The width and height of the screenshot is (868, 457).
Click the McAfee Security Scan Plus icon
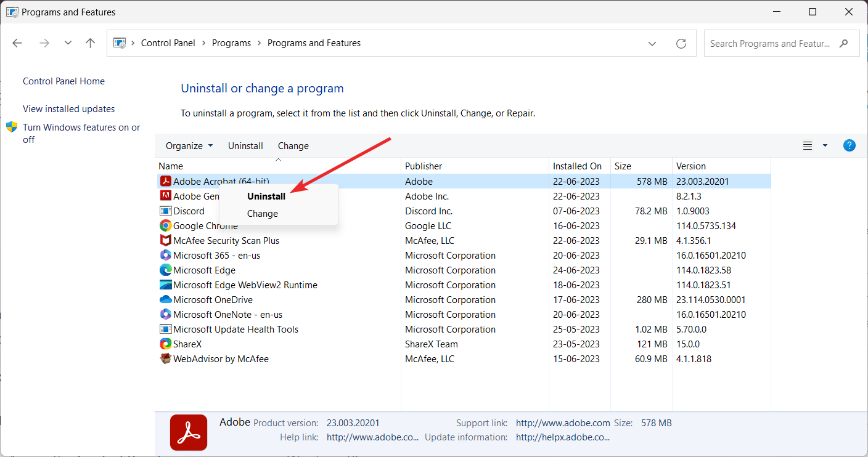pyautogui.click(x=165, y=240)
